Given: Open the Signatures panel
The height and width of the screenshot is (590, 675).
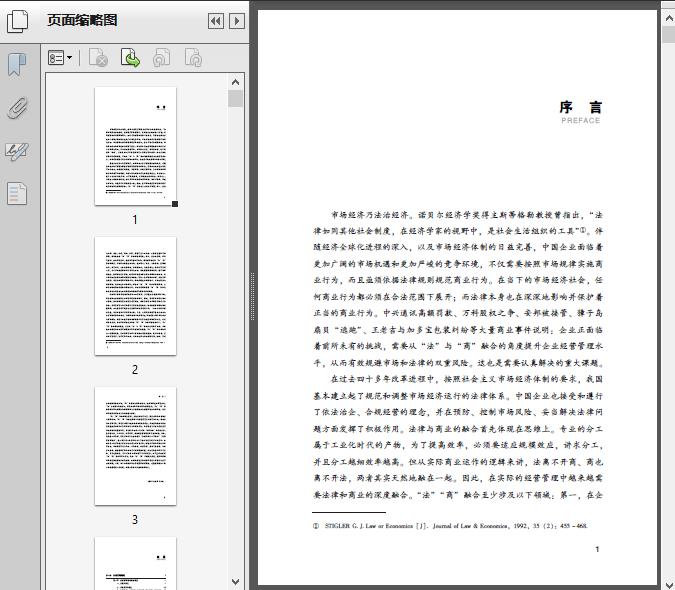Looking at the screenshot, I should [x=17, y=151].
